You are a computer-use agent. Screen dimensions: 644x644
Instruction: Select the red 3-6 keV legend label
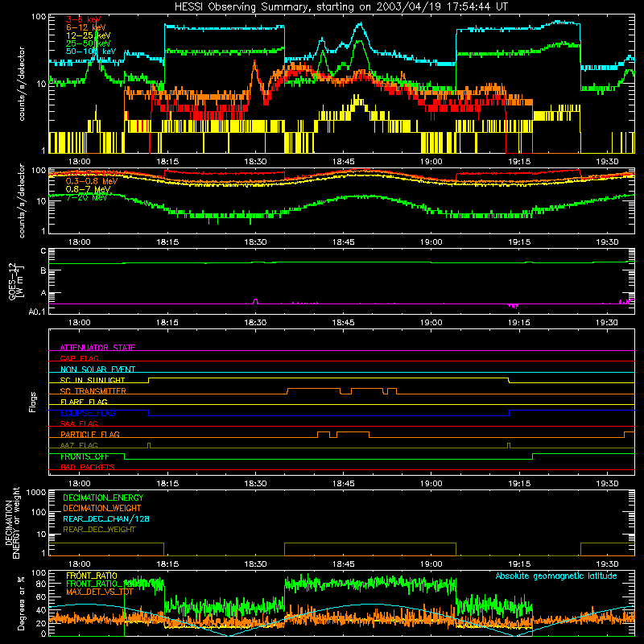[83, 19]
